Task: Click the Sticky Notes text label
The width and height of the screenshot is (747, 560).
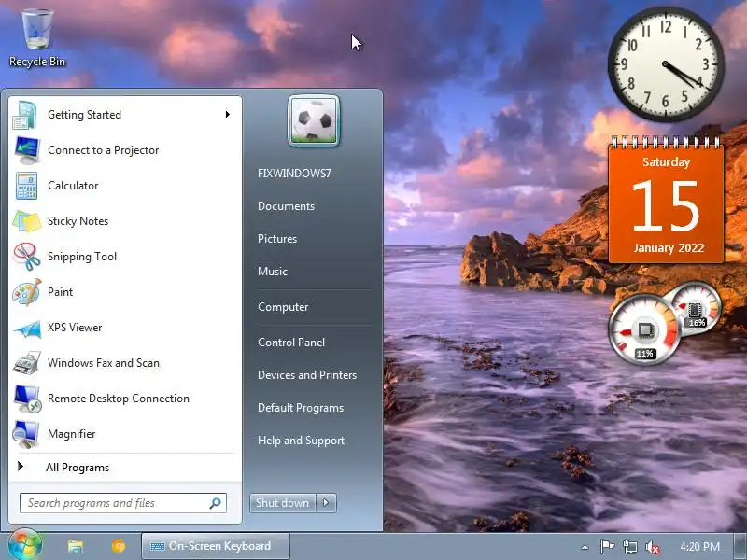Action: pyautogui.click(x=78, y=221)
